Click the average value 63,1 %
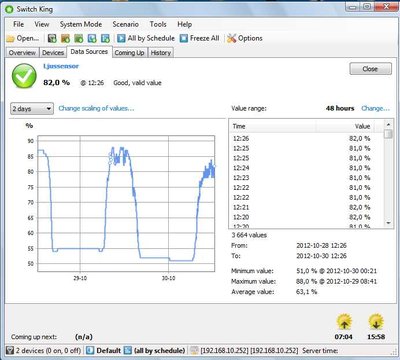Image resolution: width=400 pixels, height=360 pixels. coord(307,292)
